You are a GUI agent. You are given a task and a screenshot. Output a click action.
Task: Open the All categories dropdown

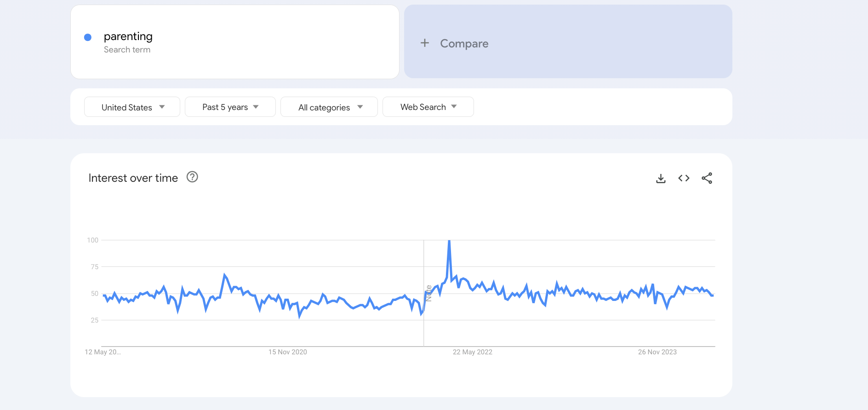pyautogui.click(x=329, y=107)
